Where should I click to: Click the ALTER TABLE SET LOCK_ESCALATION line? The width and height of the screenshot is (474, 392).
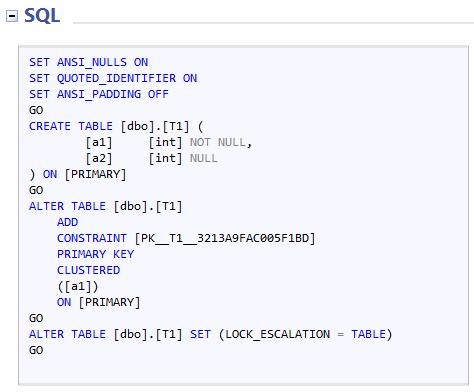tap(211, 334)
